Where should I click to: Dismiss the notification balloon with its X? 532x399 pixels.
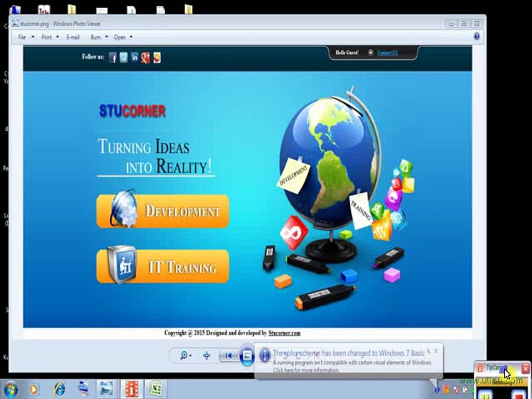point(436,351)
